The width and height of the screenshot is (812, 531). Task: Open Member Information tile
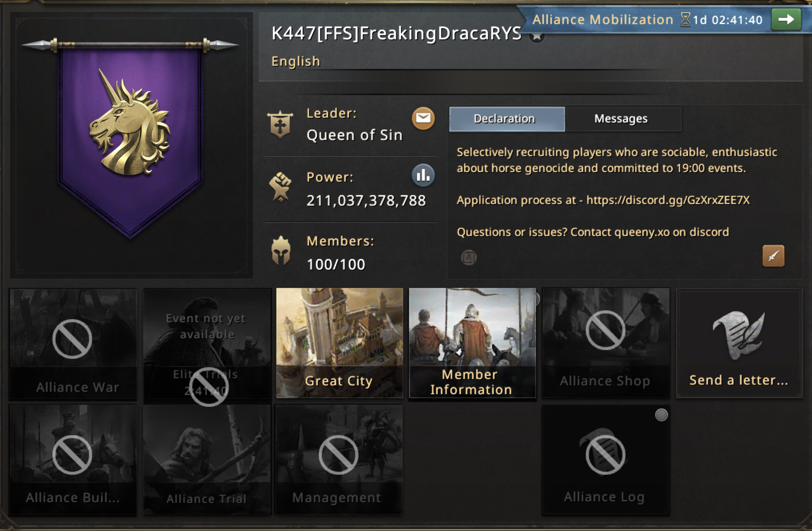(x=472, y=343)
